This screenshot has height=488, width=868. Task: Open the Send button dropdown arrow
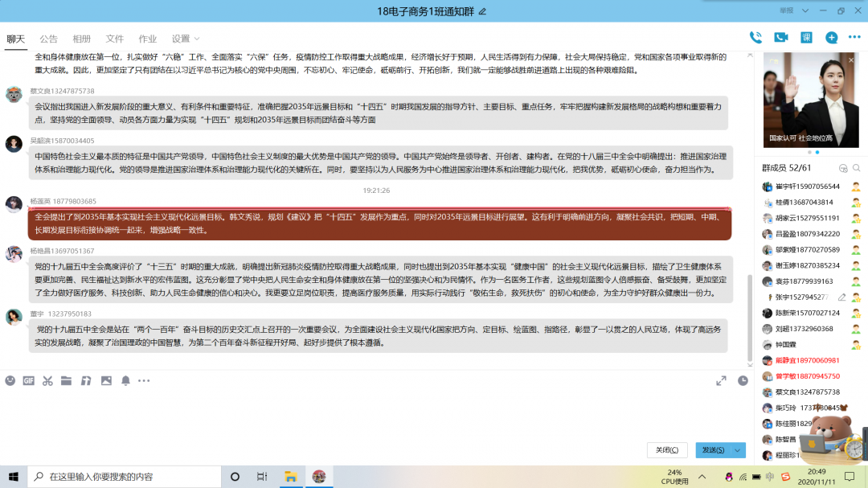pos(738,450)
